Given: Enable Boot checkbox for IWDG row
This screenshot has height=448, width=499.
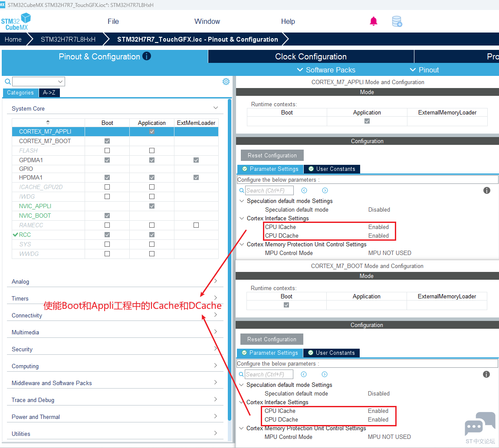Looking at the screenshot, I should 107,196.
